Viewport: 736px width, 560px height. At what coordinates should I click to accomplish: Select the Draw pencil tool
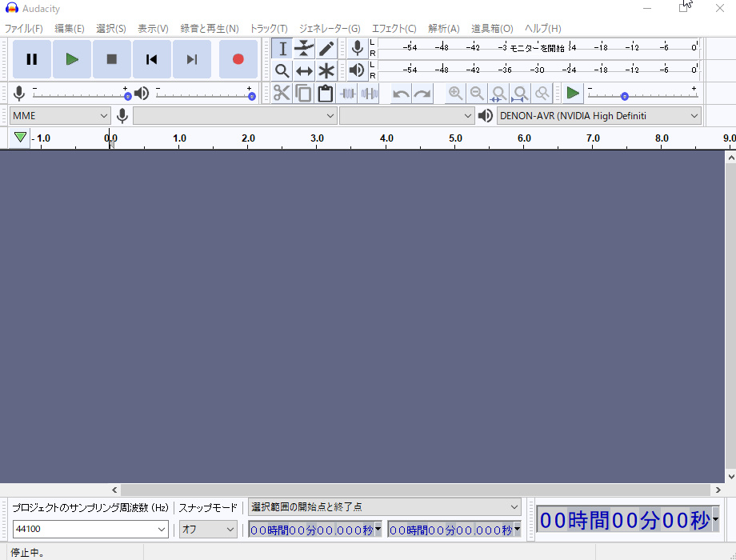point(326,49)
